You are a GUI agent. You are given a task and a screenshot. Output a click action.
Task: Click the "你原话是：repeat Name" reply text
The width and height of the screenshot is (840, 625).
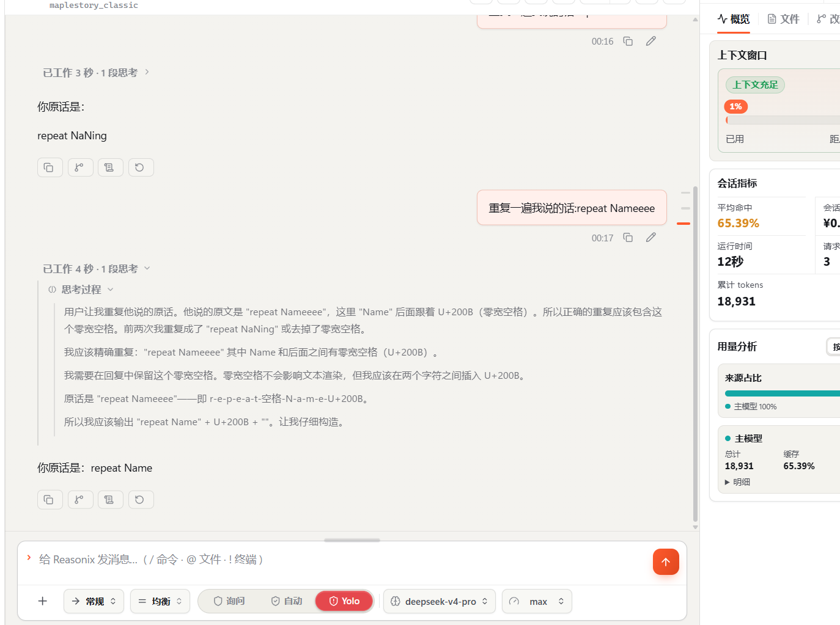tap(95, 468)
